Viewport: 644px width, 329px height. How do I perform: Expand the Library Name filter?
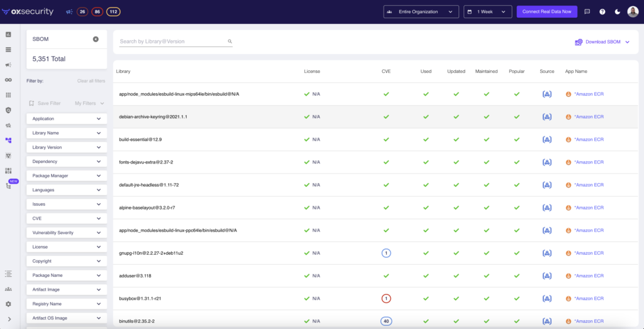[x=67, y=133]
